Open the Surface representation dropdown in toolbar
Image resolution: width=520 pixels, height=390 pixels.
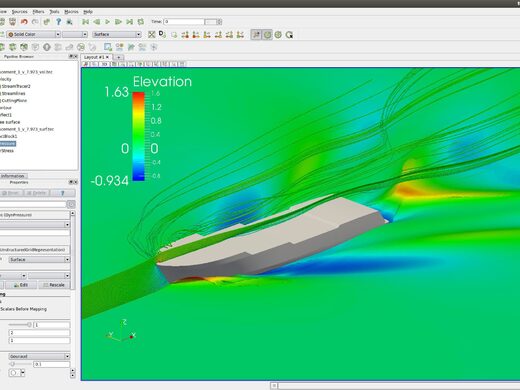[117, 34]
